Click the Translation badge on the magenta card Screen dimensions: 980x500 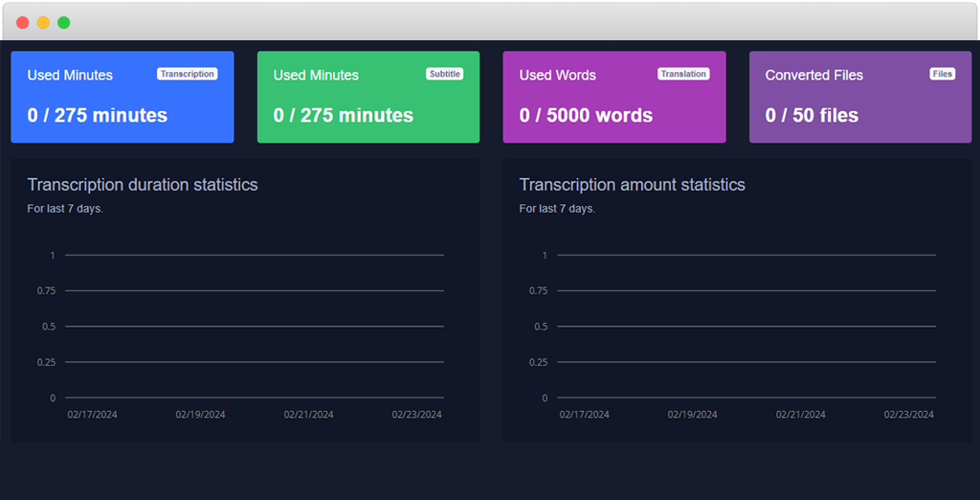683,74
